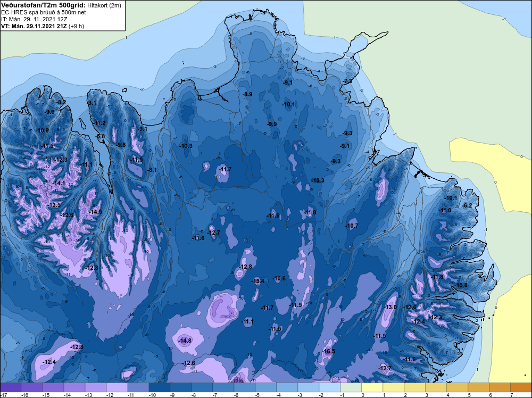Select the -11.2 temperature value
This screenshot has height=398, width=532.
(99, 123)
